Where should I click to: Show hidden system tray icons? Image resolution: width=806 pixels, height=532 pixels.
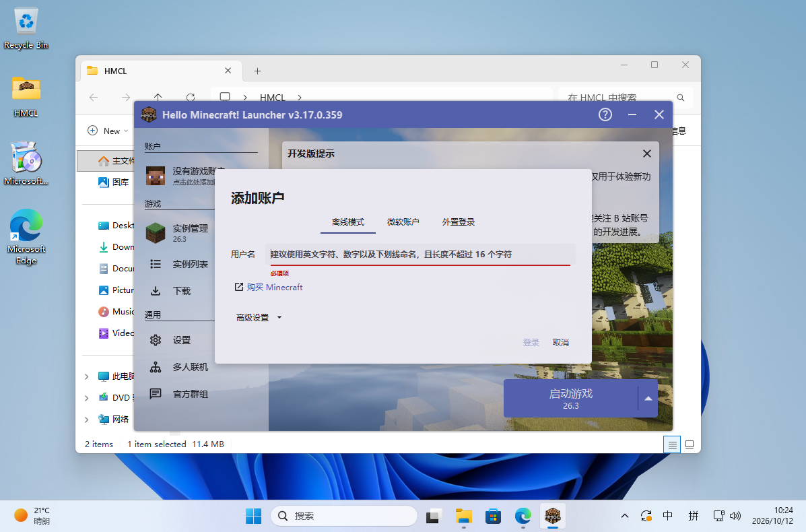(x=625, y=516)
